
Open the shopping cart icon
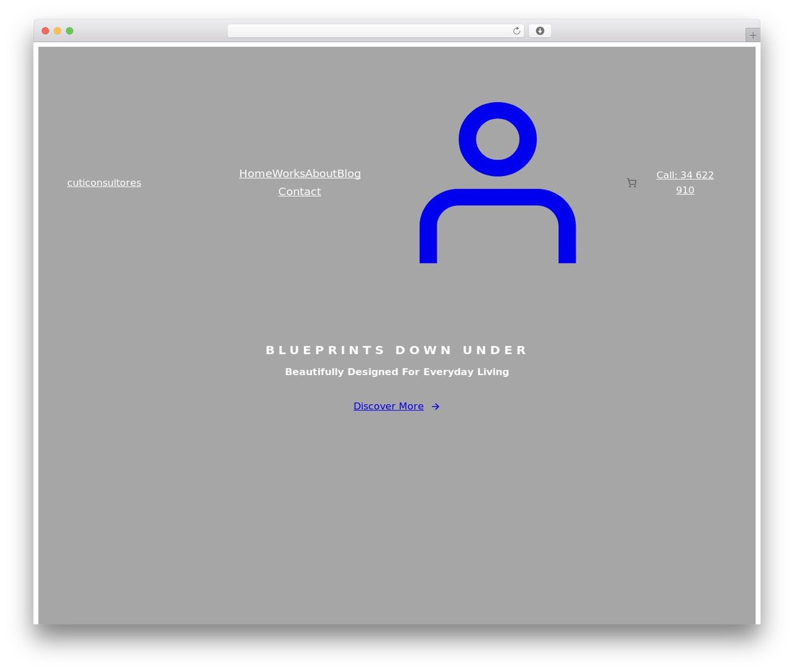click(x=631, y=183)
